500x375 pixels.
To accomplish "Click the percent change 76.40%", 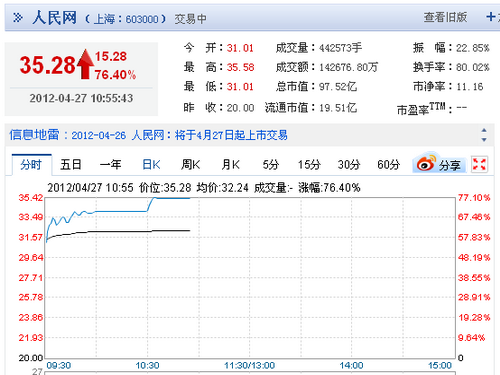I will (x=115, y=75).
